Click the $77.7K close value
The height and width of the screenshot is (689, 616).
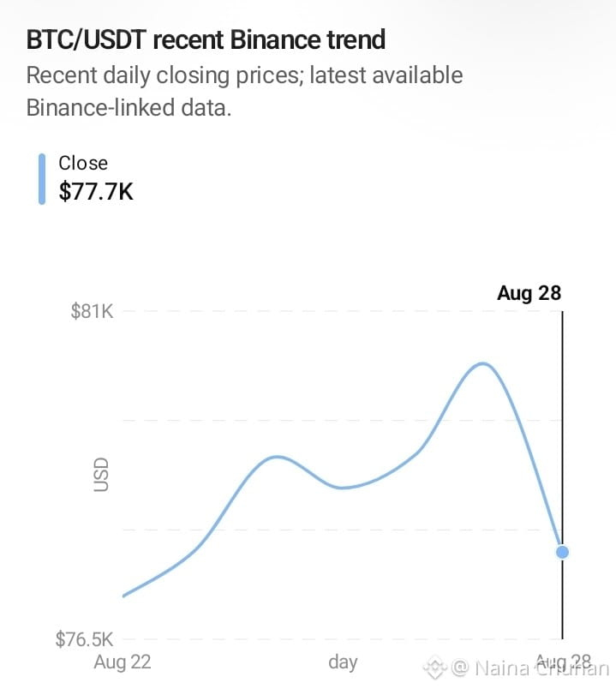pyautogui.click(x=96, y=192)
